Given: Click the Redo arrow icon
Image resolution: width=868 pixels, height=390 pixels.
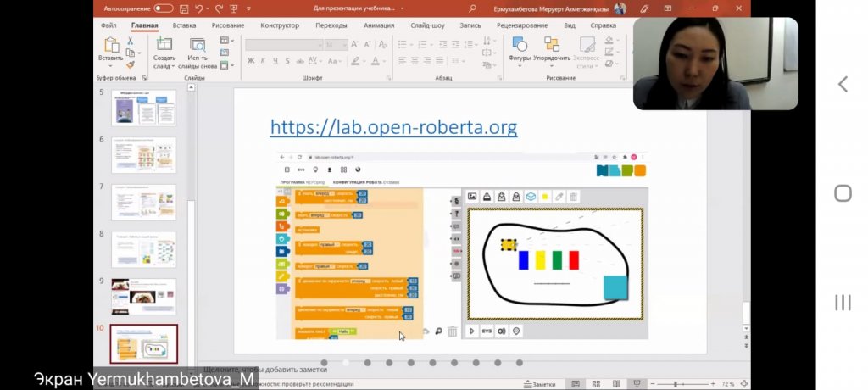Looking at the screenshot, I should click(219, 8).
